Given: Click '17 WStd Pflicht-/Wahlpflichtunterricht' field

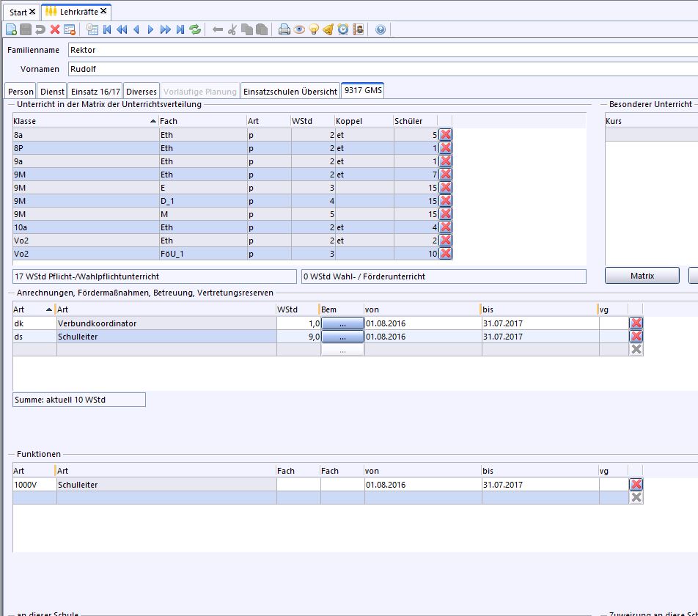Looking at the screenshot, I should tap(155, 276).
